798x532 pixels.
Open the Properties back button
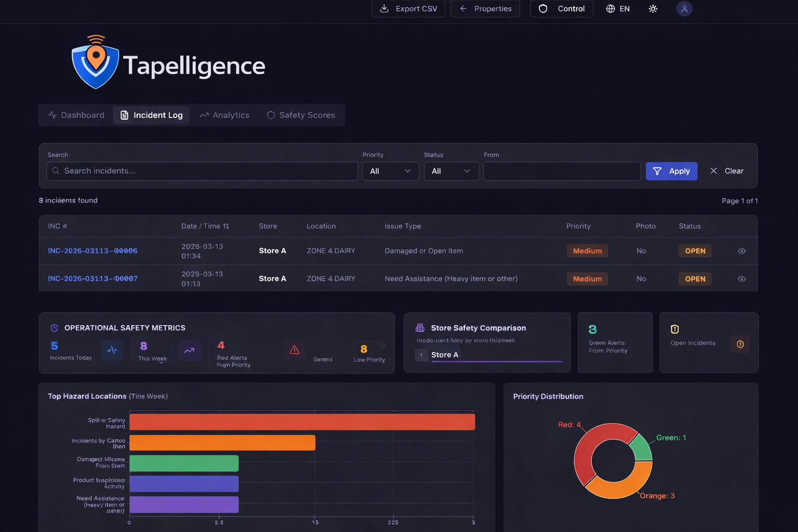click(x=485, y=9)
